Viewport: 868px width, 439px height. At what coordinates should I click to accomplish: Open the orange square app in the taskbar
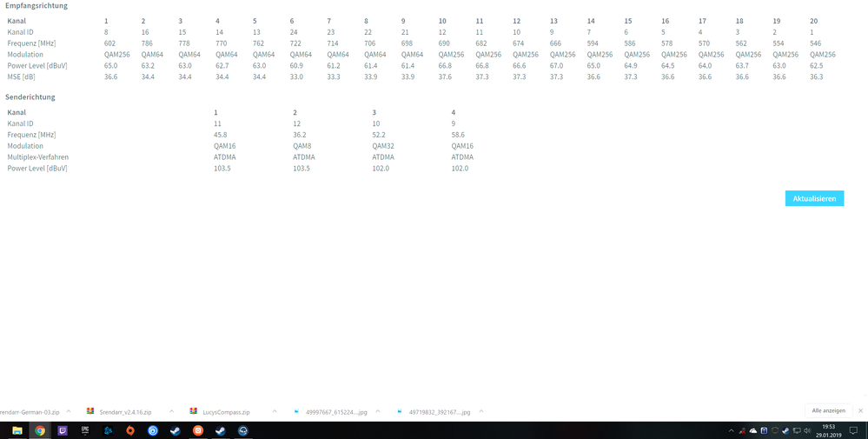pyautogui.click(x=198, y=430)
